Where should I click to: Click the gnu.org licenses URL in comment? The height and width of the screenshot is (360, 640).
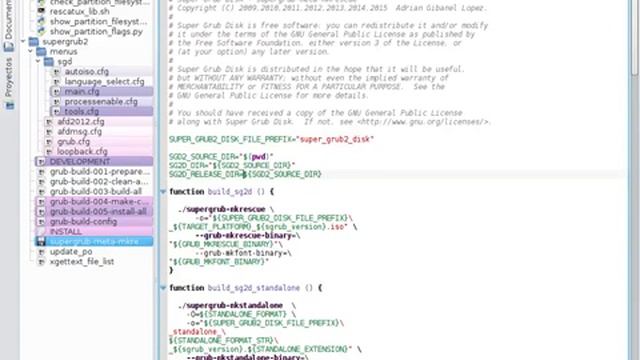(422, 122)
